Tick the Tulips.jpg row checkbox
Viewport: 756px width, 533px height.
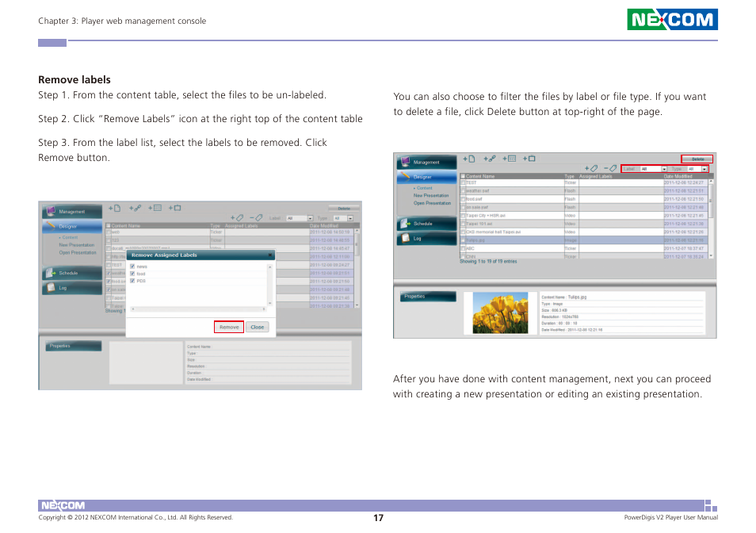pyautogui.click(x=463, y=240)
